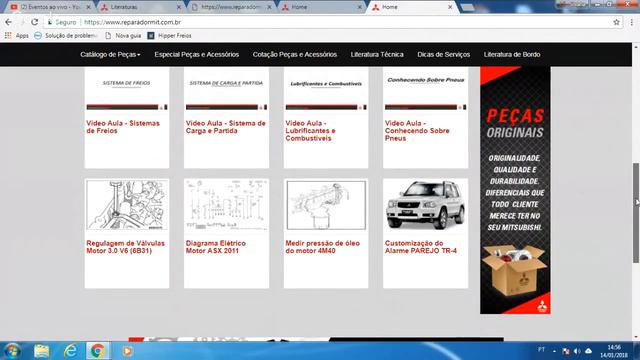The width and height of the screenshot is (640, 360).
Task: Click the silver Pajero TR-4 car photo
Action: pos(425,205)
